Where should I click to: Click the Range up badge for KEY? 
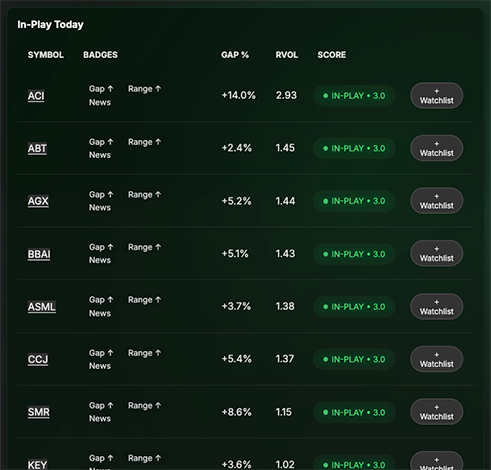pyautogui.click(x=144, y=458)
